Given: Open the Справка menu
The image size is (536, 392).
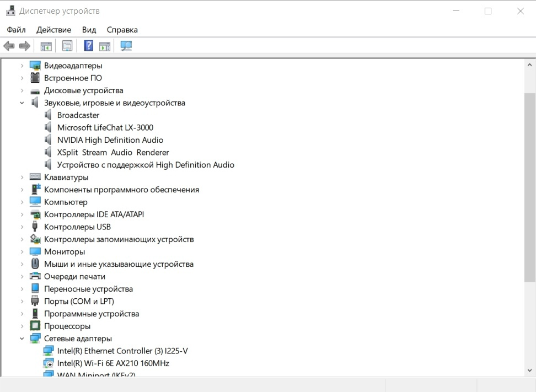Looking at the screenshot, I should point(122,30).
